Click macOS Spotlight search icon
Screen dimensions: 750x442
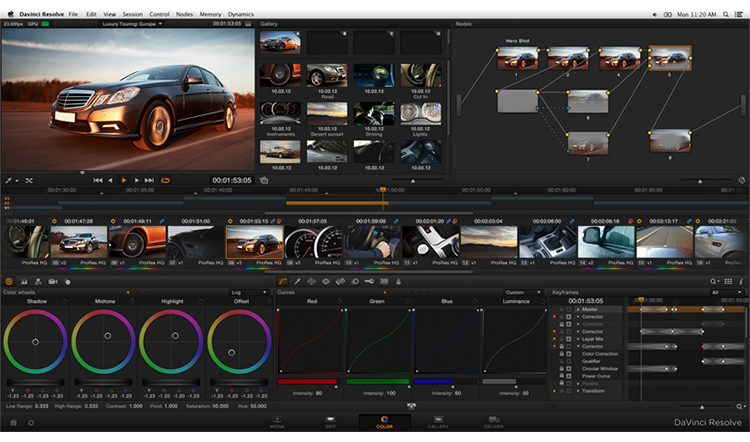tap(726, 14)
